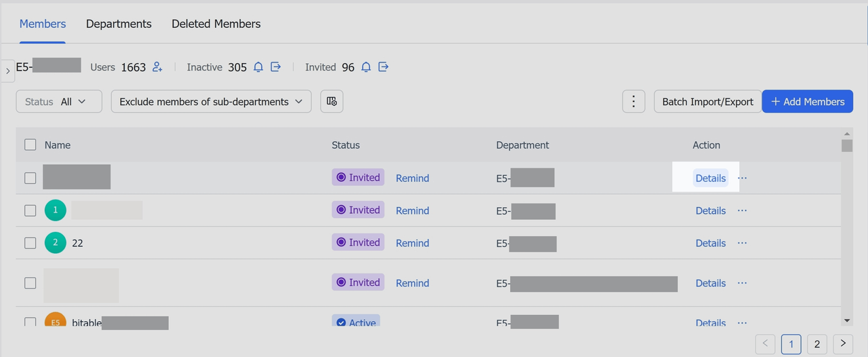Open the column settings icon button
Viewport: 868px width, 357px height.
[332, 102]
